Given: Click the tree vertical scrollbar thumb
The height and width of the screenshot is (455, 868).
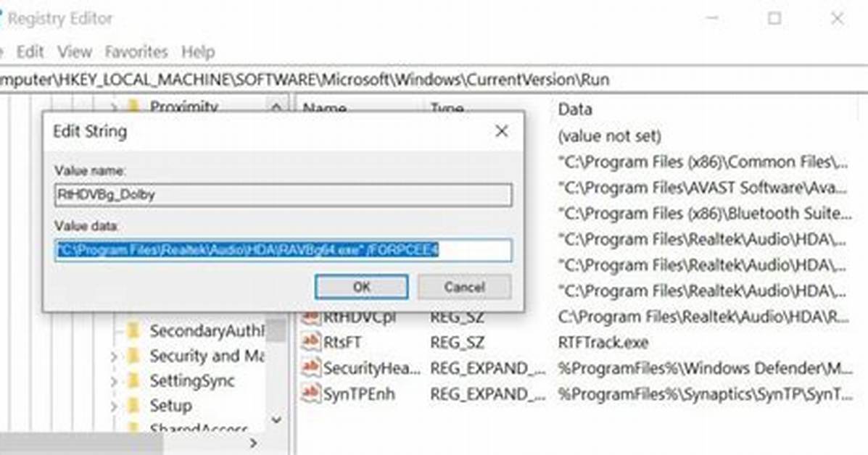Looking at the screenshot, I should [x=276, y=330].
